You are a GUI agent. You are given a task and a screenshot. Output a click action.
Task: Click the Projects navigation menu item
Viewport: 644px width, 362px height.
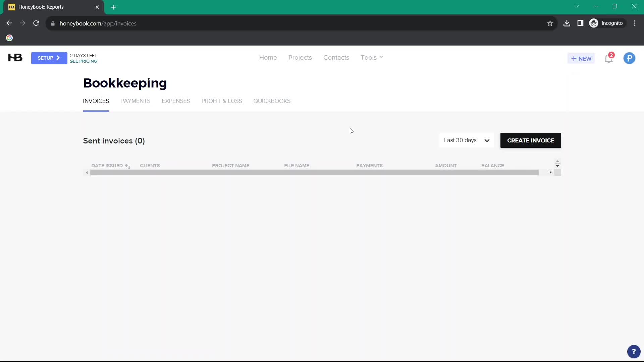click(x=300, y=57)
